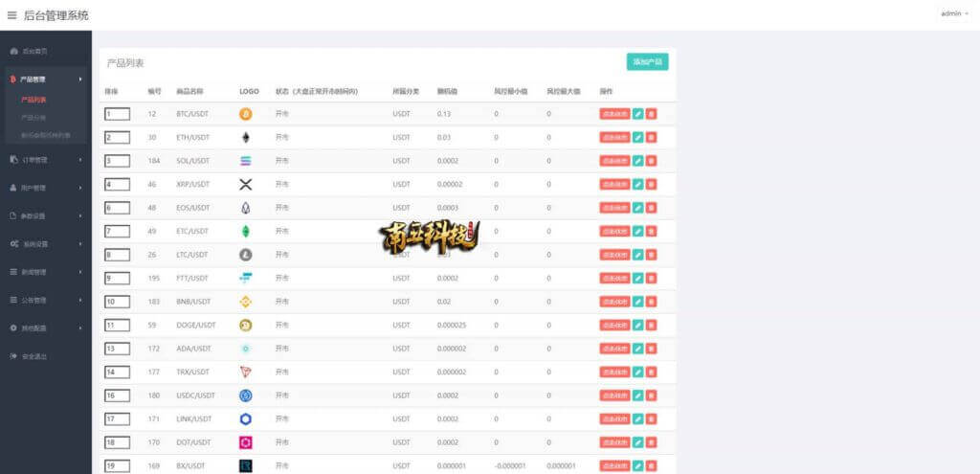Delete the DOT/USDT product entry
The height and width of the screenshot is (474, 980).
(x=651, y=442)
